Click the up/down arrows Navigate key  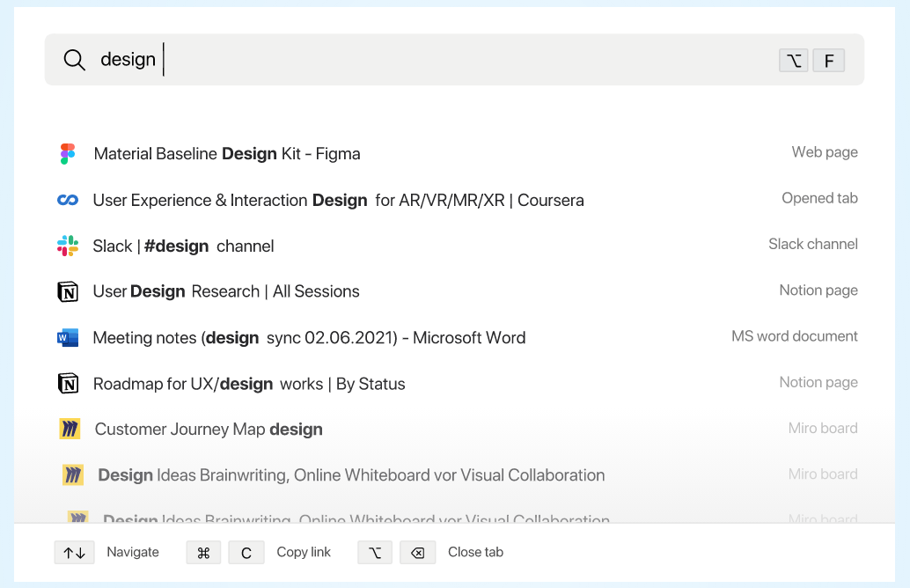74,553
